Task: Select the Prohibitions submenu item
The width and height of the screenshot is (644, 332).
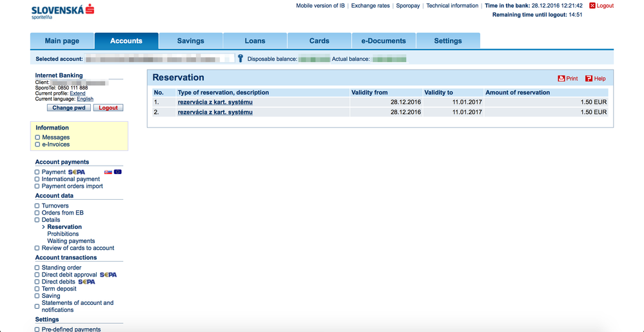Action: (x=63, y=234)
